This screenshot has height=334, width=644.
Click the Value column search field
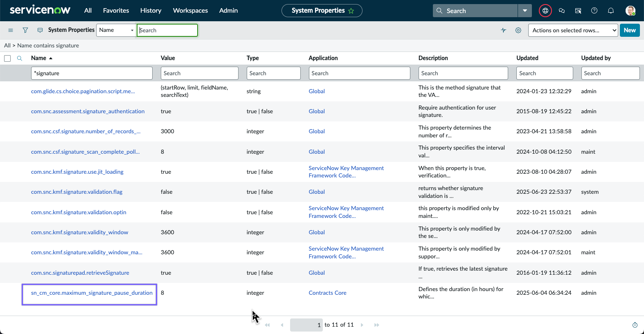[x=200, y=73]
